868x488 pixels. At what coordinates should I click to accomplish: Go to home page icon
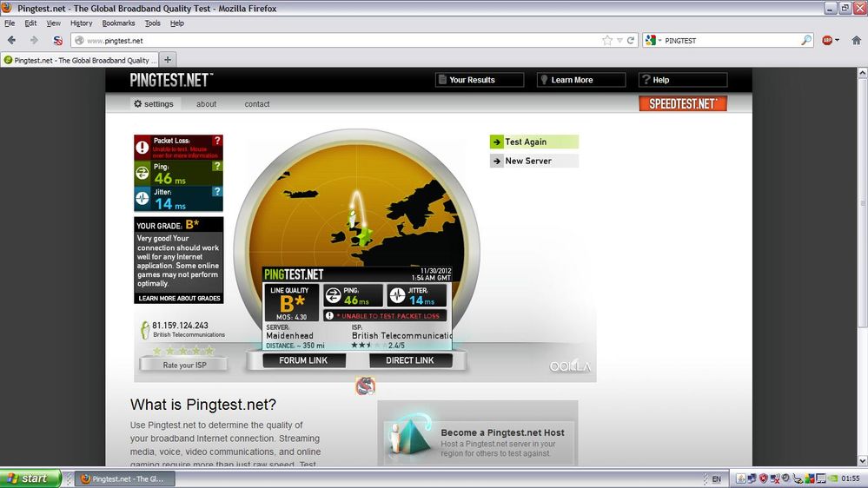pyautogui.click(x=857, y=41)
